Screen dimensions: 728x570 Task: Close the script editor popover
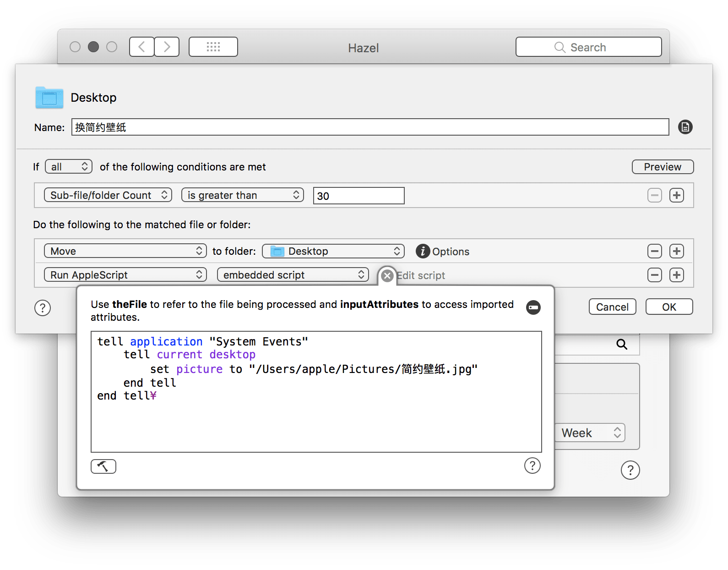pos(387,275)
